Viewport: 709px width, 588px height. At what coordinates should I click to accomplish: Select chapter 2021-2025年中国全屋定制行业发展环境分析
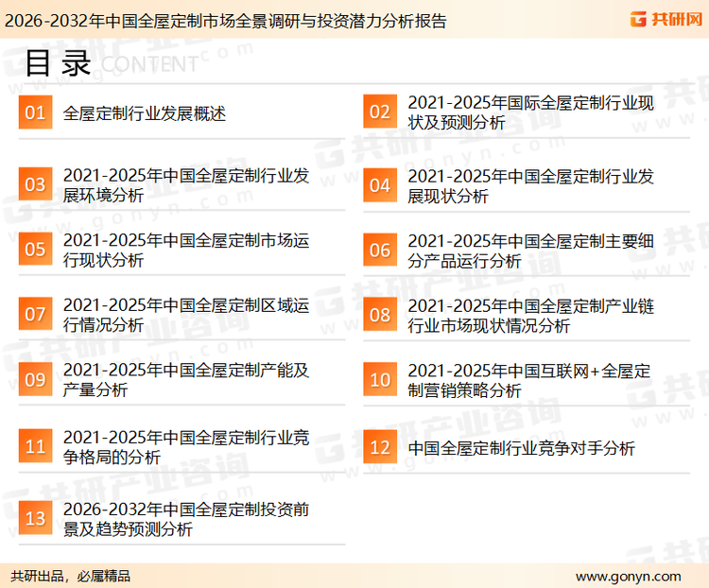coord(186,185)
